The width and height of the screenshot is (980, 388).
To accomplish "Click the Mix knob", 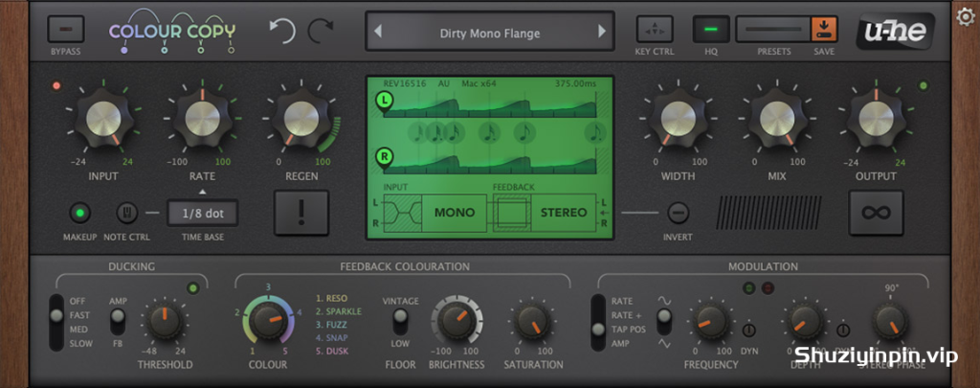I will (777, 118).
